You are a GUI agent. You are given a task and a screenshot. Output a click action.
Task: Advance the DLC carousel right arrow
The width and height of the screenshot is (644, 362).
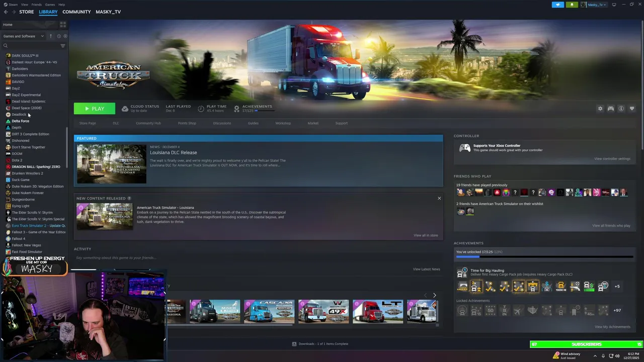[x=435, y=295]
